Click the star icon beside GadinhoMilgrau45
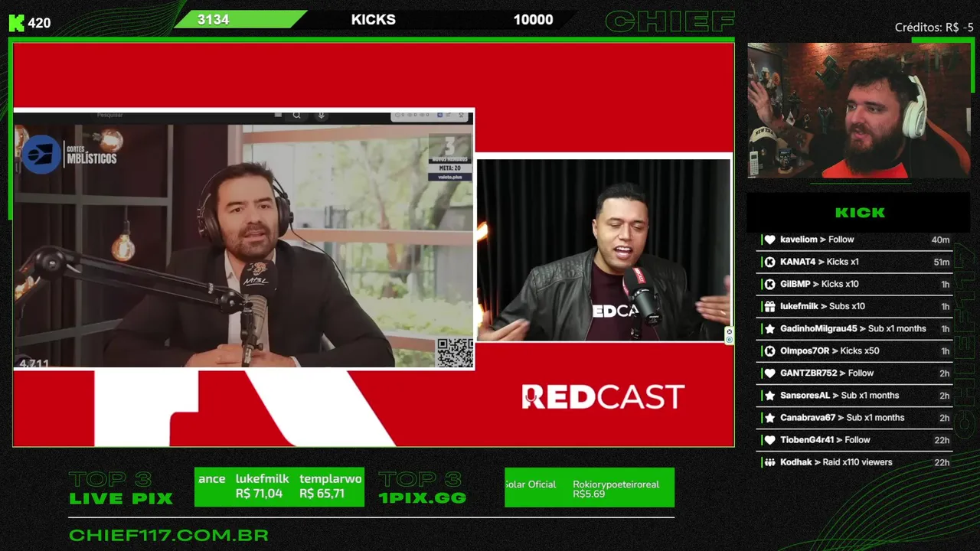Viewport: 980px width, 551px height. point(770,328)
